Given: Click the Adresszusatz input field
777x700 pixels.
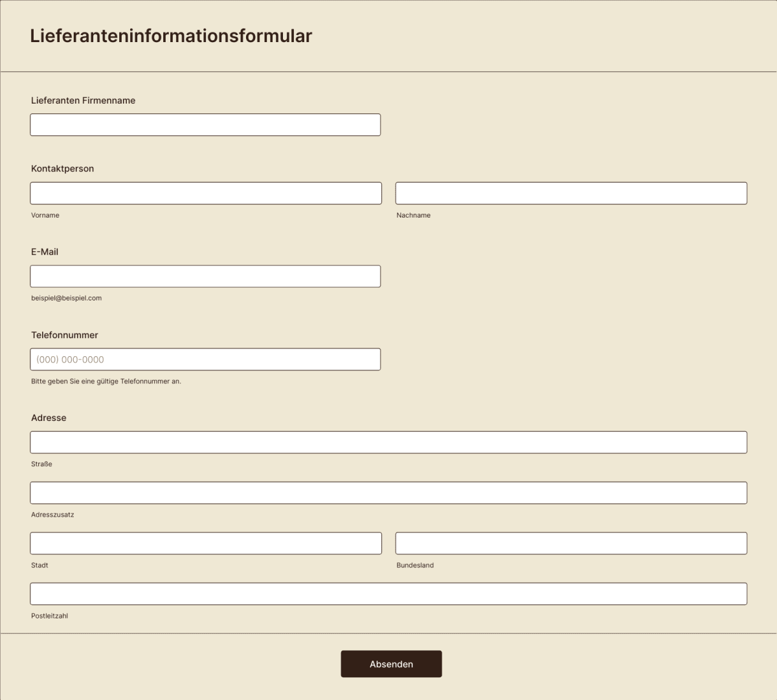Looking at the screenshot, I should pos(388,492).
